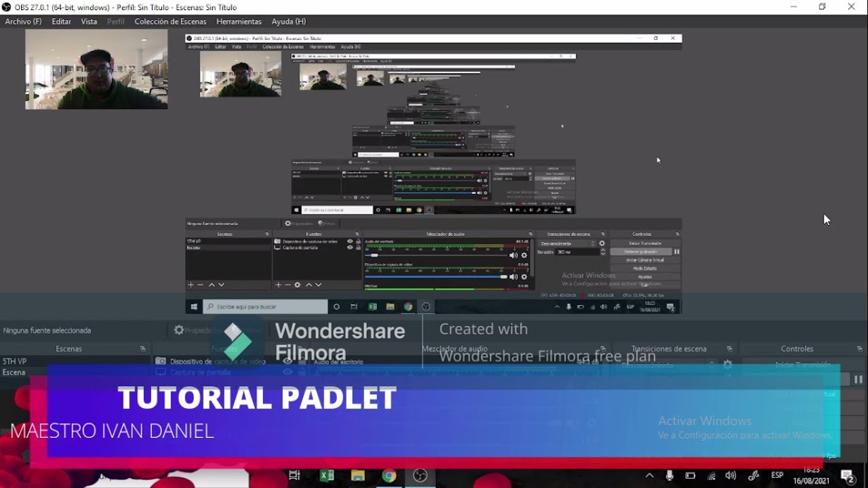Open the Herramientas menu
The height and width of the screenshot is (488, 868).
[239, 22]
